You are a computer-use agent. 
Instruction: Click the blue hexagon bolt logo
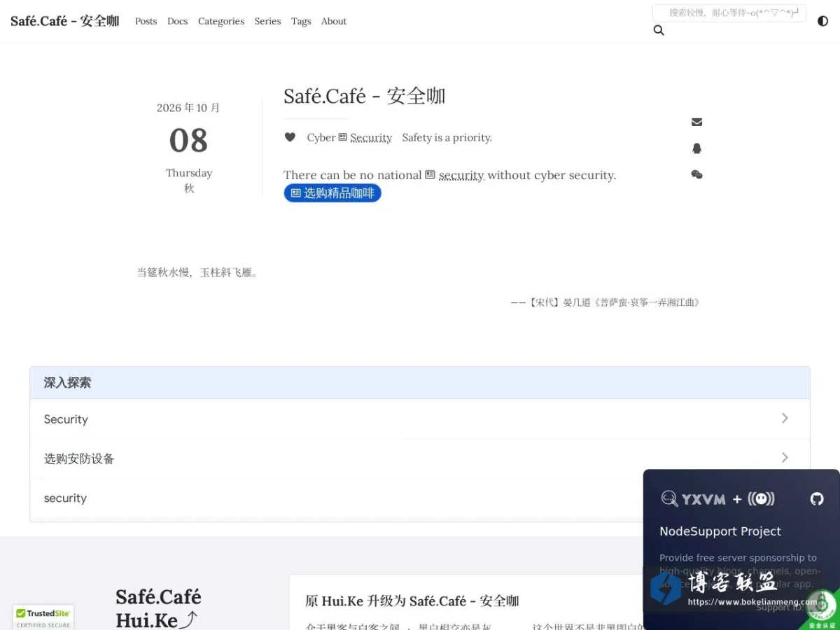(x=666, y=589)
